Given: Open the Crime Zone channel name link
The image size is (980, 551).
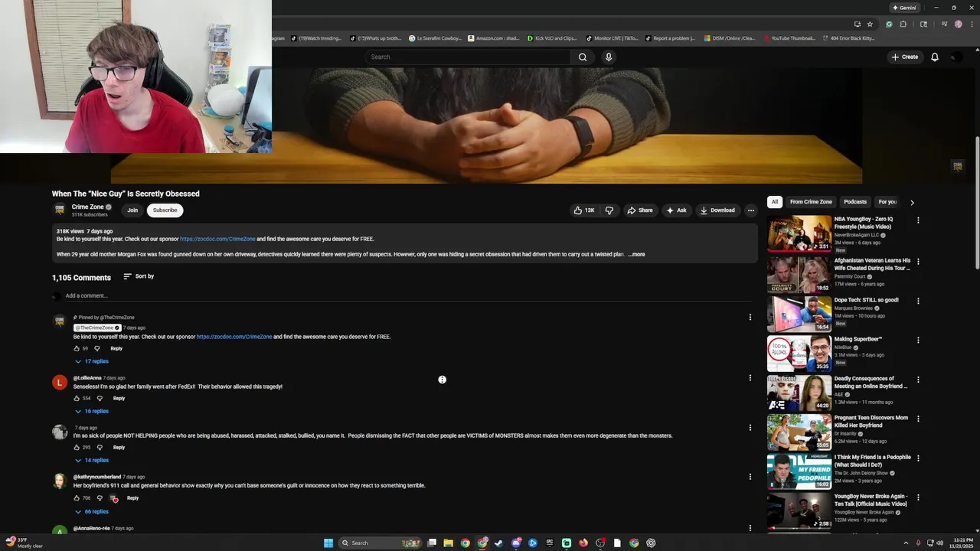Looking at the screenshot, I should click(87, 207).
